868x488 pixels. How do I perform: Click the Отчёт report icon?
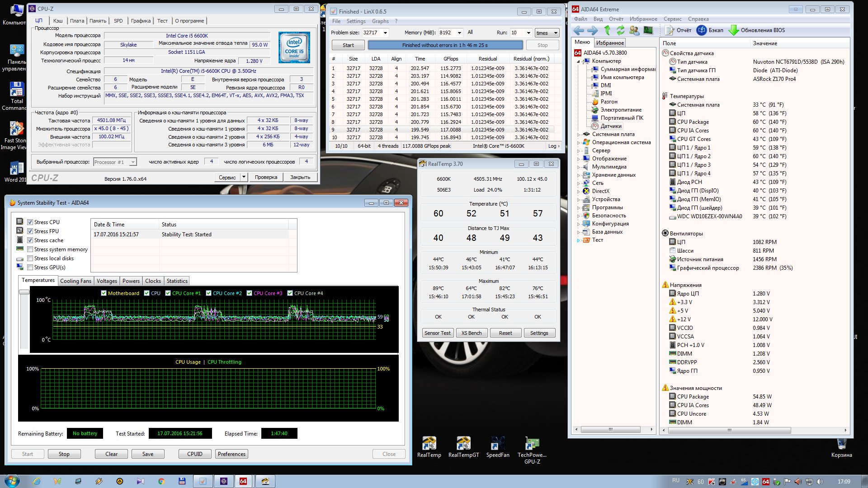tap(670, 30)
